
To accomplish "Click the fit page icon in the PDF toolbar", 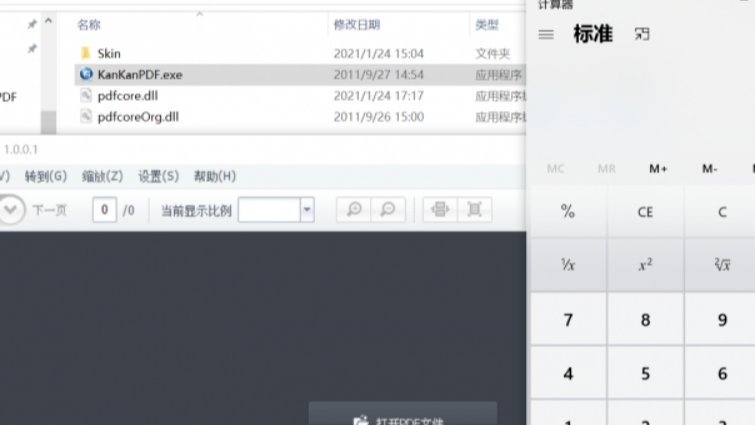I will coord(474,209).
